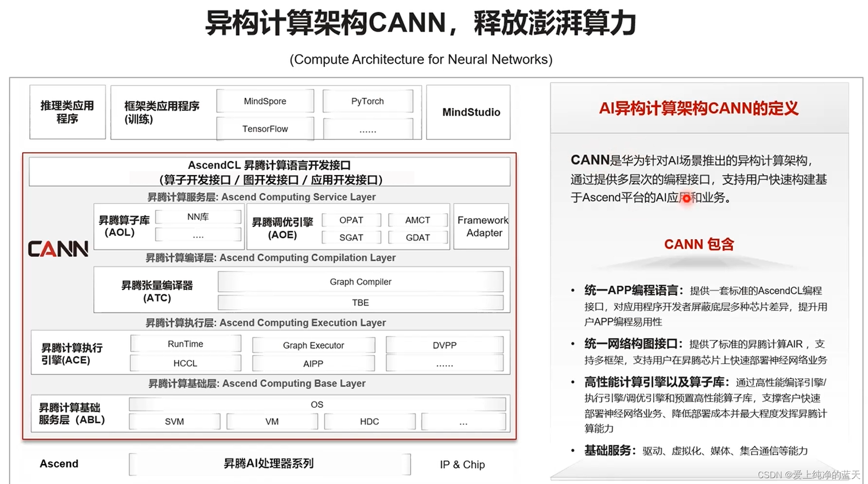Click the OS box
The width and height of the screenshot is (868, 484).
pyautogui.click(x=317, y=404)
